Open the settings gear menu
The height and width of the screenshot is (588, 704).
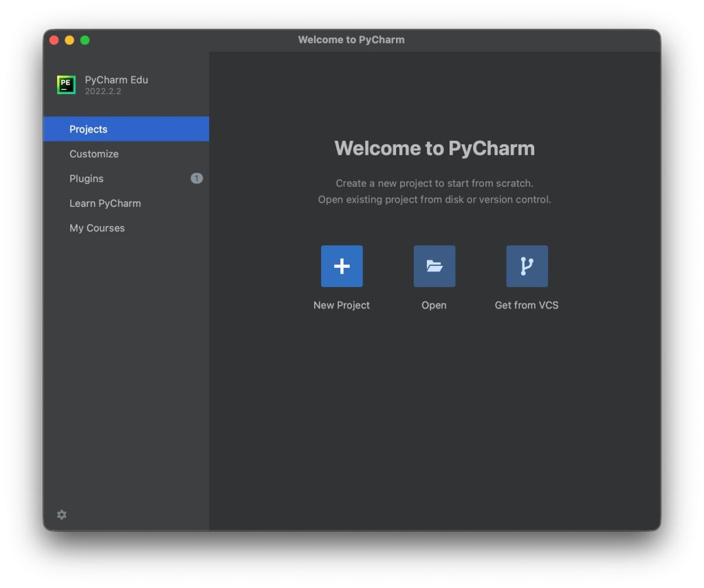click(62, 514)
